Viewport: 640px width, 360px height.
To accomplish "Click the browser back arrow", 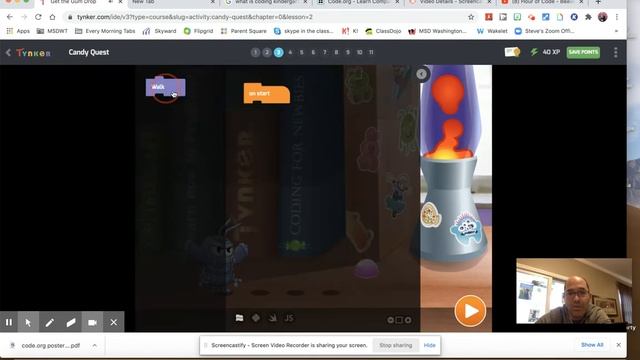I will click(x=10, y=17).
